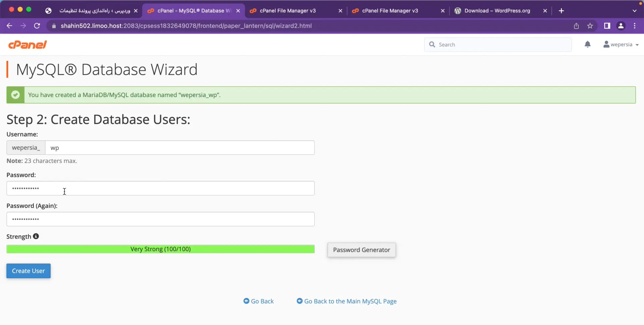Click the 'Step 2: Create Database Users' heading
Viewport: 644px width, 325px height.
98,119
